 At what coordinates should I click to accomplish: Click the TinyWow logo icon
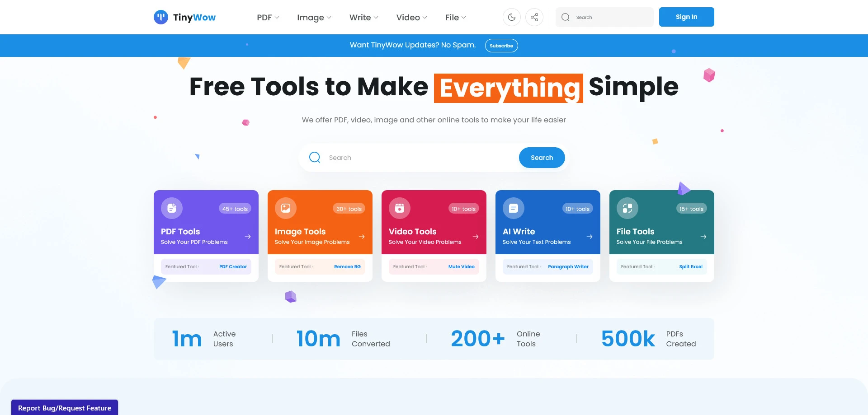click(161, 17)
